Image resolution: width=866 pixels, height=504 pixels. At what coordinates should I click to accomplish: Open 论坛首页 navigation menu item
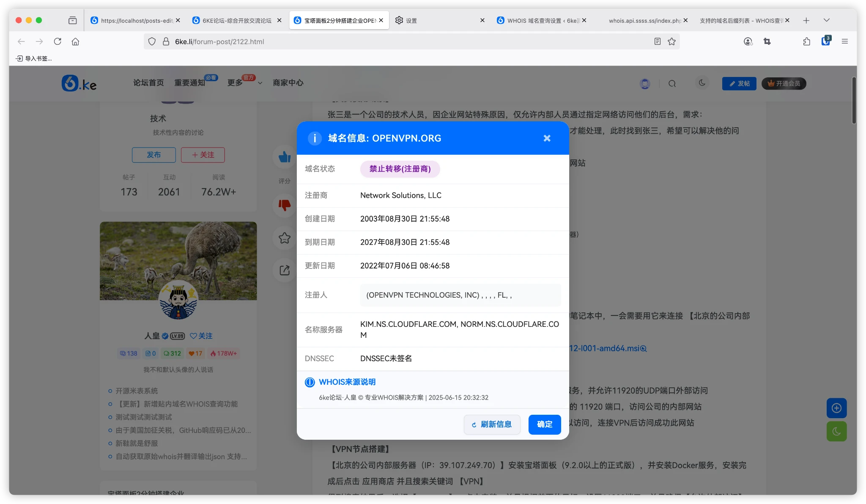click(148, 83)
